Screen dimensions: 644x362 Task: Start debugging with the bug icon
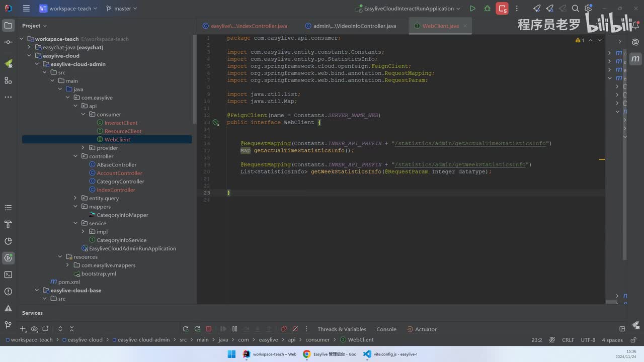487,9
